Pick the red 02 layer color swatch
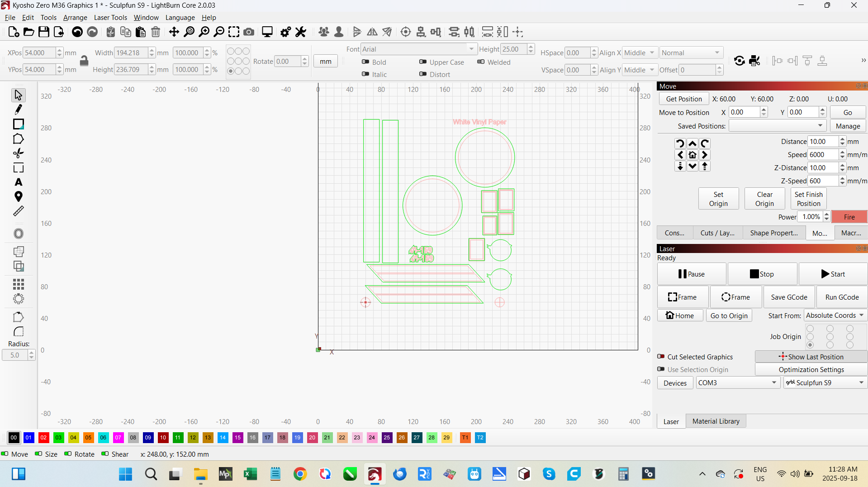 pos(43,438)
